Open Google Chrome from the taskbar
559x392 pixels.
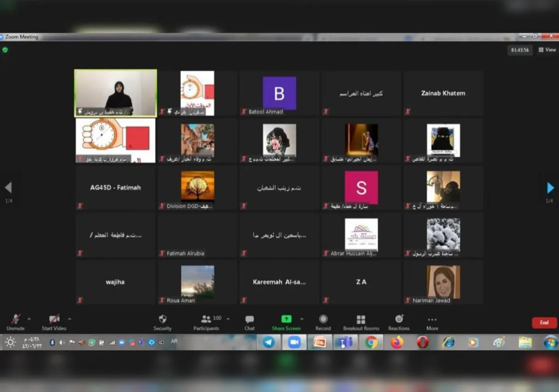pos(371,342)
